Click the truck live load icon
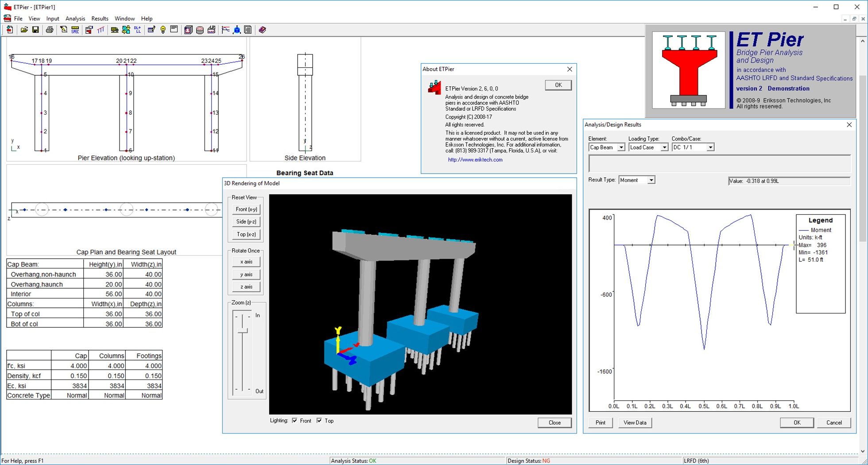 114,30
